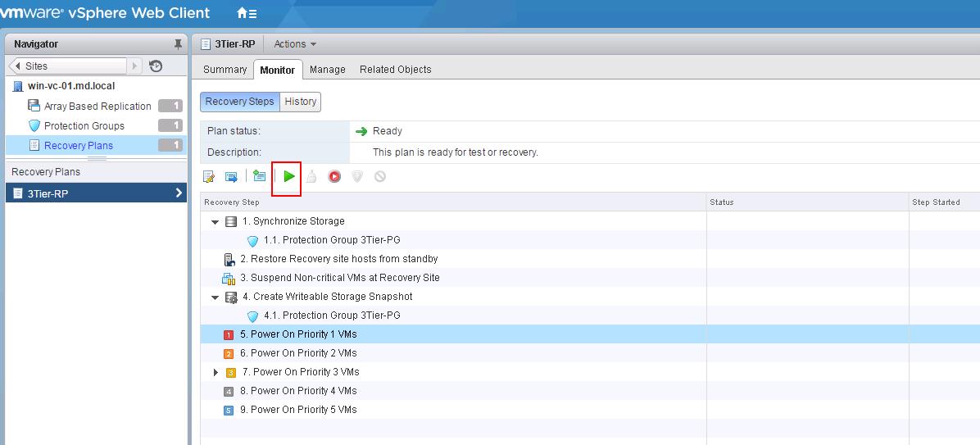The height and width of the screenshot is (445, 980).
Task: Open the Home menu icon
Action: click(x=247, y=13)
